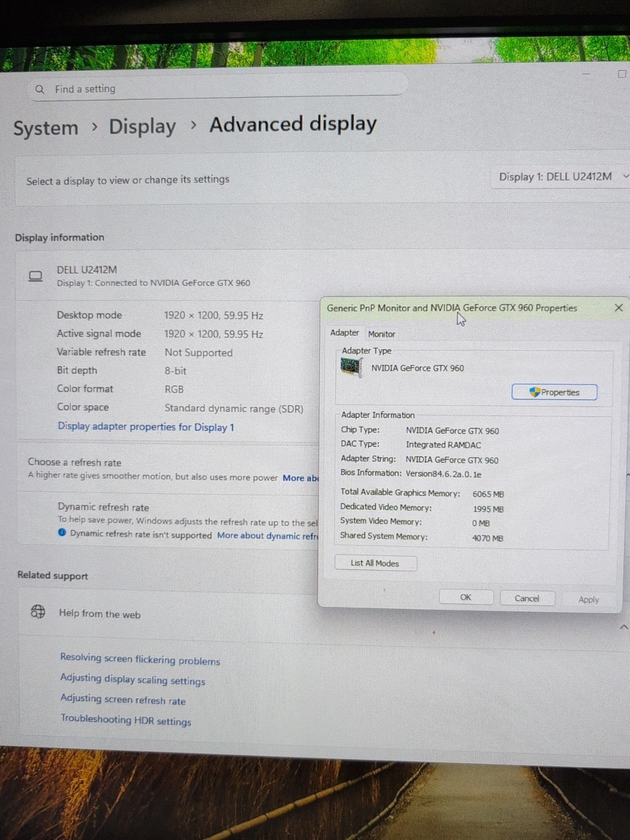Screen dimensions: 630x840
Task: Click the 8-bit bit depth value
Action: [175, 371]
